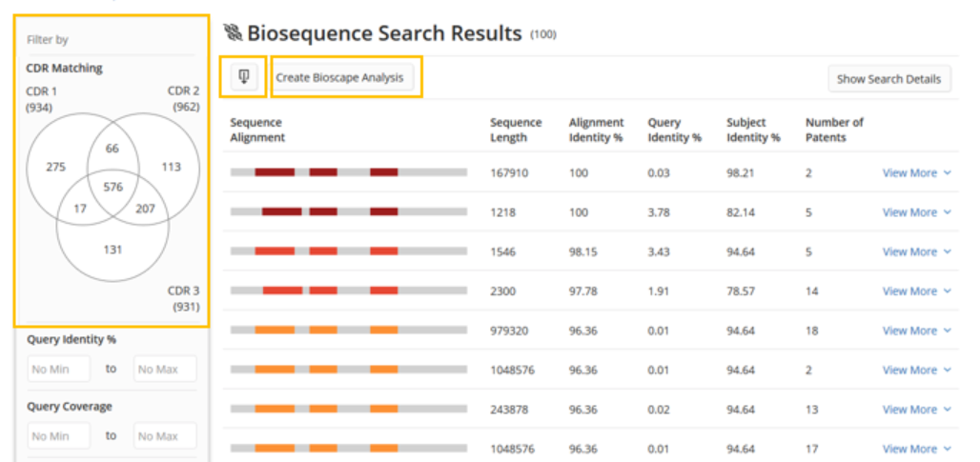Click the Query Coverage No Min field

pyautogui.click(x=59, y=435)
